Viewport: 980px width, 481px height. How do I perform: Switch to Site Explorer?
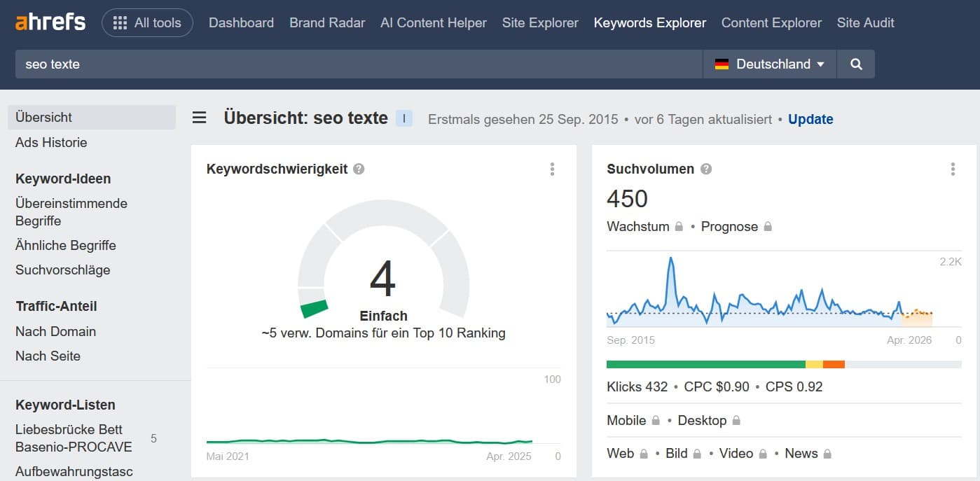tap(540, 22)
